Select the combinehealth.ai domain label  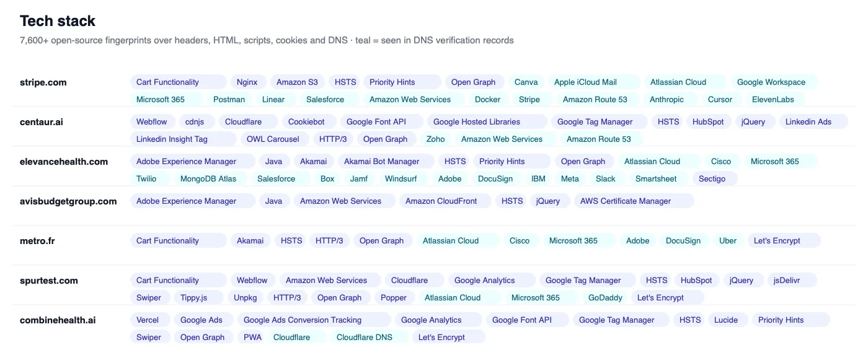(x=58, y=320)
